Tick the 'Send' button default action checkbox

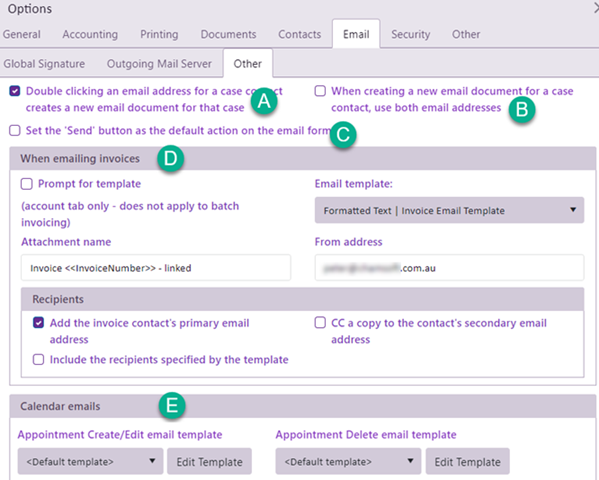coord(15,131)
